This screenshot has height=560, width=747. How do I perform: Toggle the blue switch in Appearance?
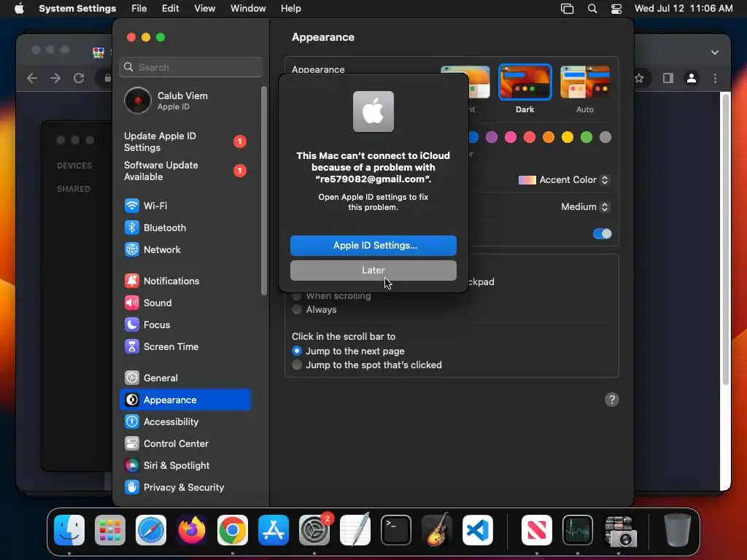[x=602, y=234]
